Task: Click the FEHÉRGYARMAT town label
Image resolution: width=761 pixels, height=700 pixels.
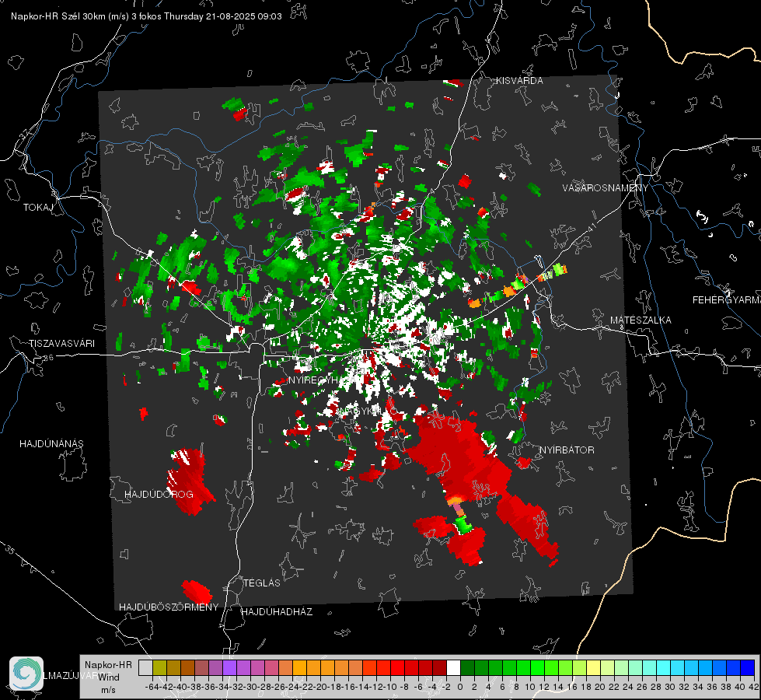Action: pyautogui.click(x=727, y=299)
